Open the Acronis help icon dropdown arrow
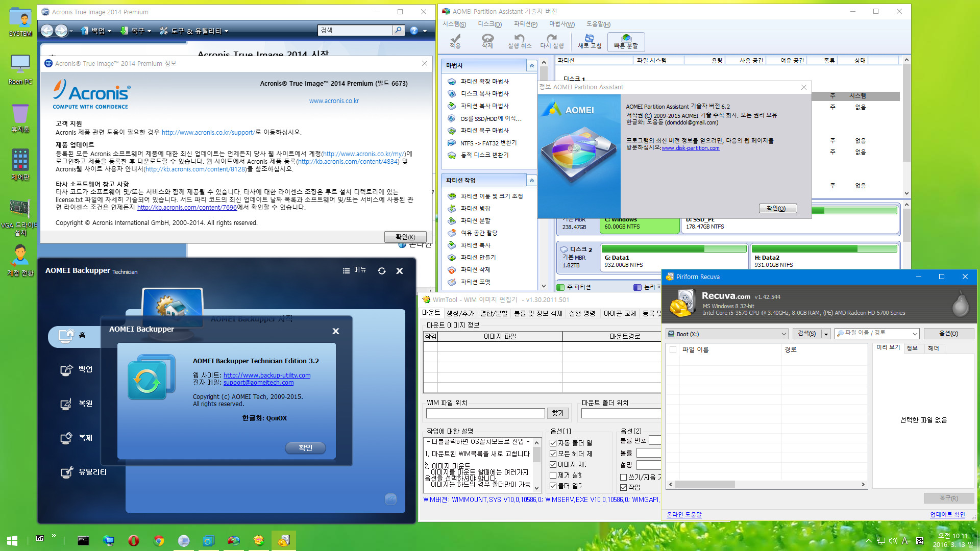980x551 pixels. 425,32
